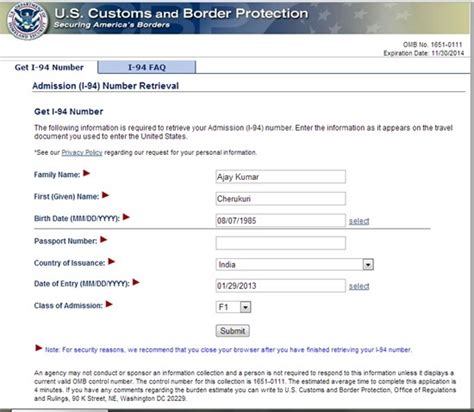Click the OMB No. 1651-0111 text
Image resolution: width=474 pixels, height=412 pixels.
coord(433,45)
